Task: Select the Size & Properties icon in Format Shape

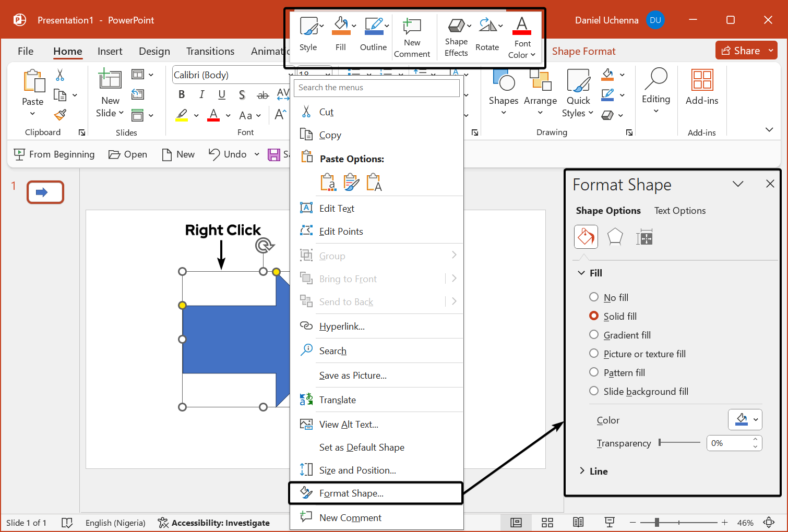Action: point(644,237)
